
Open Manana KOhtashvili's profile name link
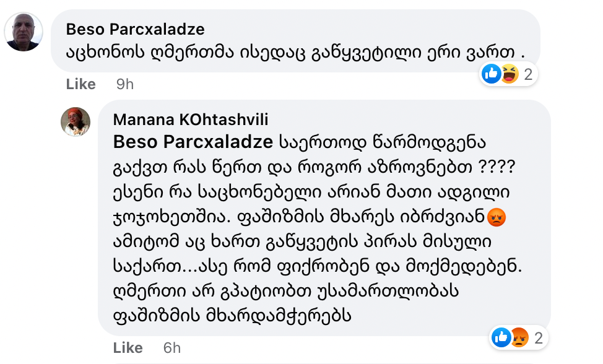191,119
